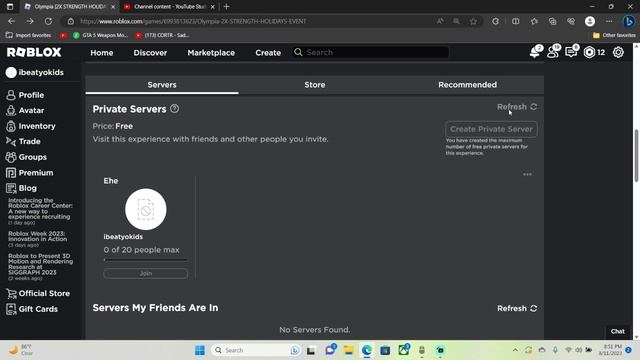Click the weather widget in the taskbar
The image size is (640, 360).
tap(21, 350)
